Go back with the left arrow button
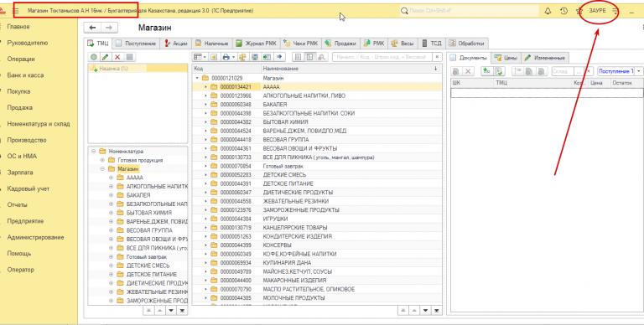Screen dimensions: 644x325 coord(92,28)
